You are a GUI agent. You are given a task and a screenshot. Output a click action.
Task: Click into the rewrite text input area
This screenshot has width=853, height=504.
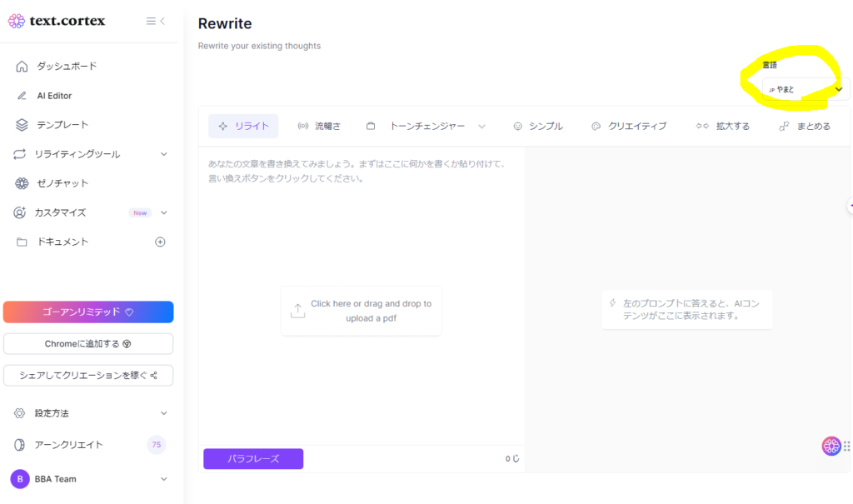361,225
